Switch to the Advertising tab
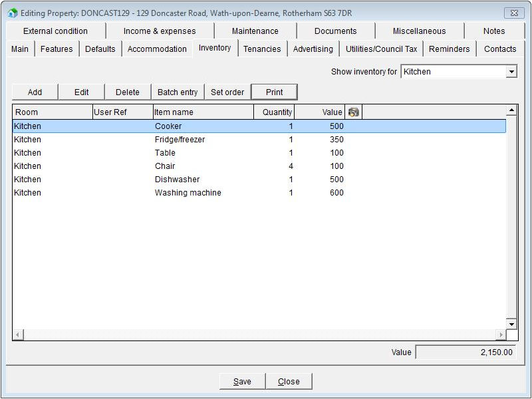This screenshot has height=399, width=532. 313,49
